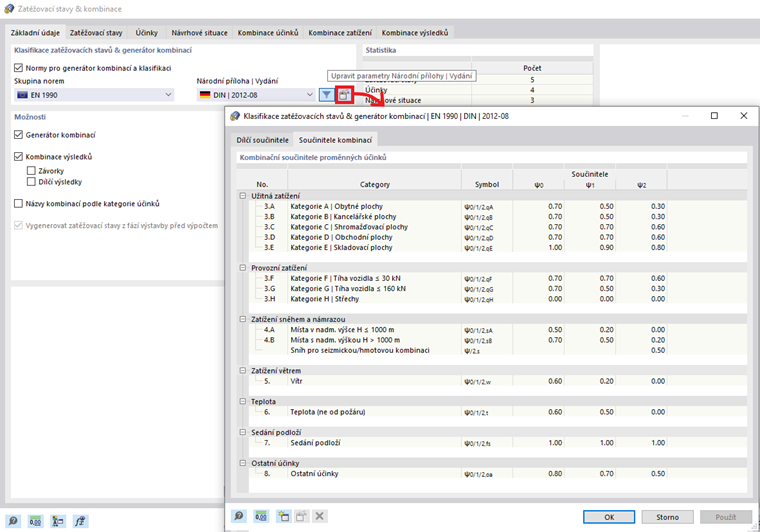Collapse the Užitná zatížení group
The height and width of the screenshot is (532, 760).
tap(243, 196)
